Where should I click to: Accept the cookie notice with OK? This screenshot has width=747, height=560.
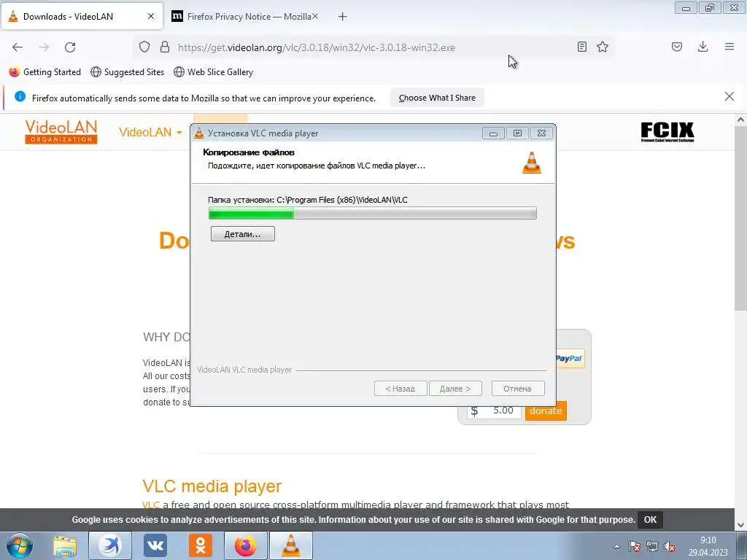tap(650, 519)
